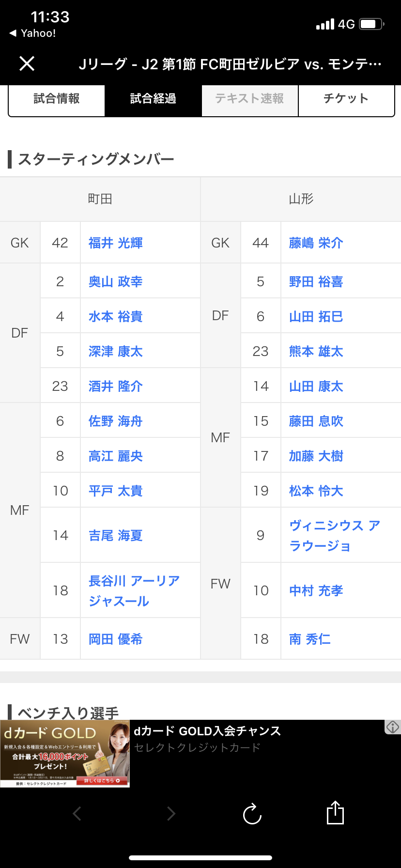Select player 中村 充孝
The width and height of the screenshot is (401, 868).
[x=316, y=591]
